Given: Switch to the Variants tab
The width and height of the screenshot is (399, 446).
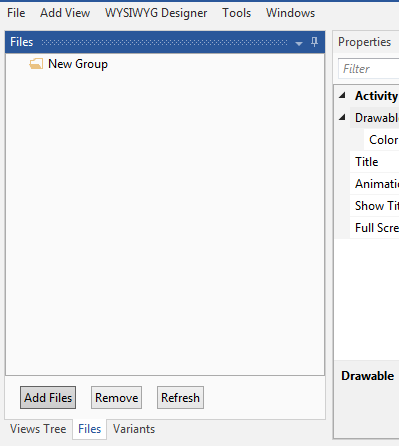Looking at the screenshot, I should [x=134, y=429].
